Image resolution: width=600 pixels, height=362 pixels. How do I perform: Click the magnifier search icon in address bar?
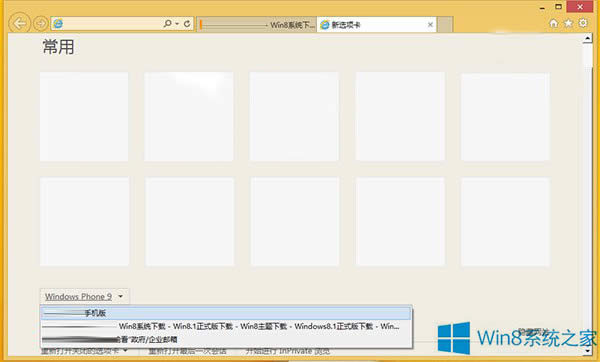(x=167, y=24)
